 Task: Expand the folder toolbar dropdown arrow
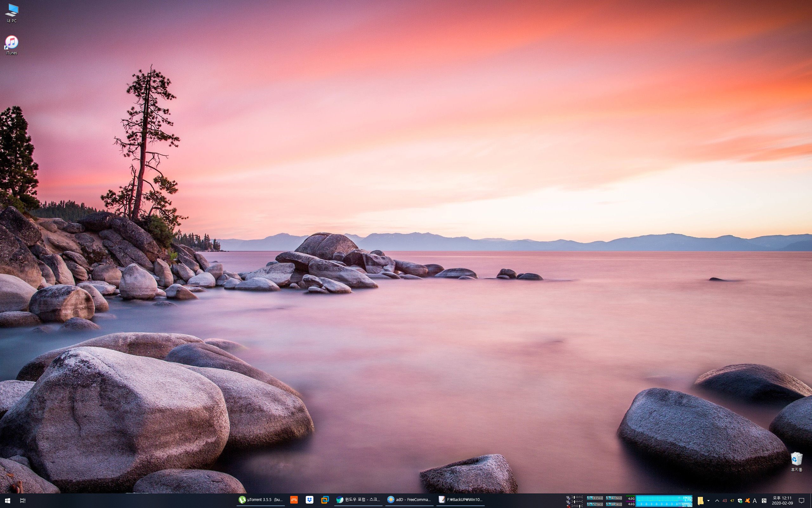coord(708,501)
